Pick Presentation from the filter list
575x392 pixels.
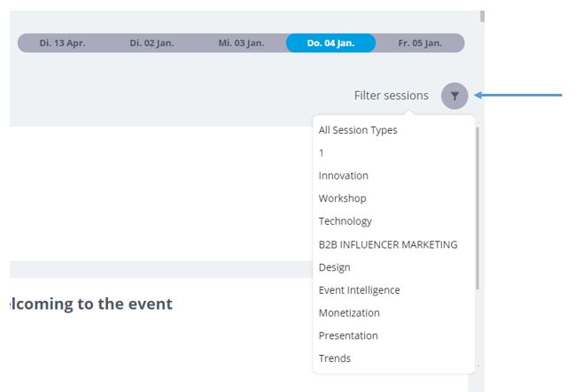coord(348,335)
